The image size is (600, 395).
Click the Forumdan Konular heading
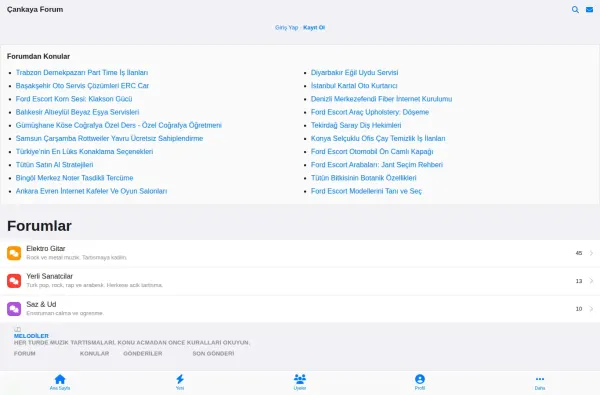coord(38,57)
